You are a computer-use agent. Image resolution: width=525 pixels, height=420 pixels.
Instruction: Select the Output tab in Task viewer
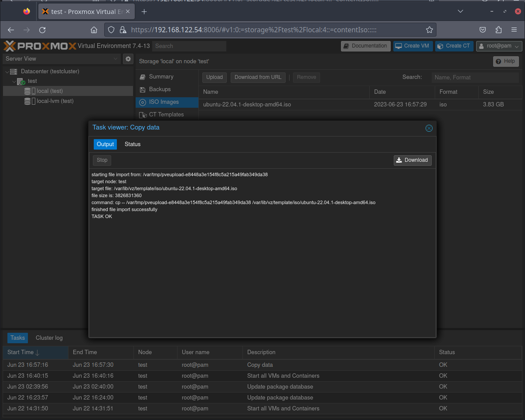[x=105, y=144]
